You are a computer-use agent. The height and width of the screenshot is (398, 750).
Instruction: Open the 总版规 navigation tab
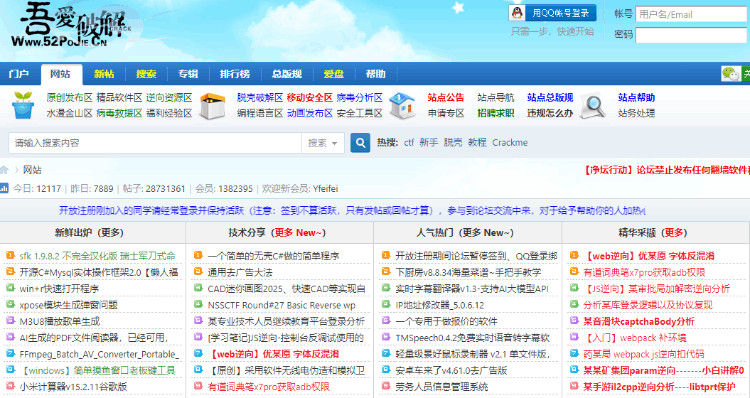coord(287,74)
